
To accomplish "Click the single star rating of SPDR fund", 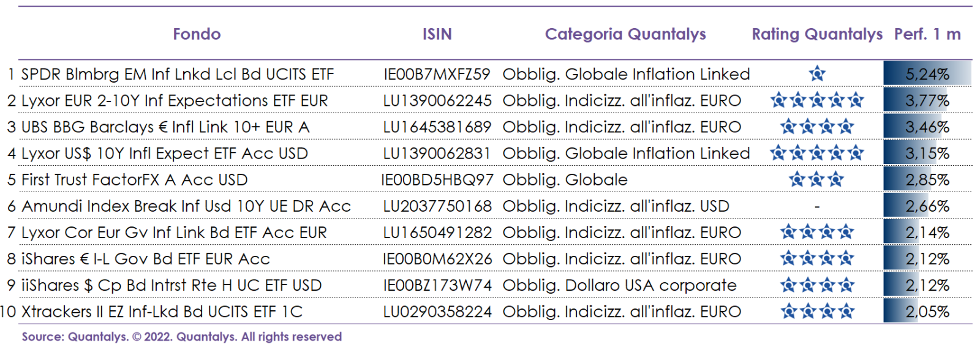I will click(x=817, y=74).
